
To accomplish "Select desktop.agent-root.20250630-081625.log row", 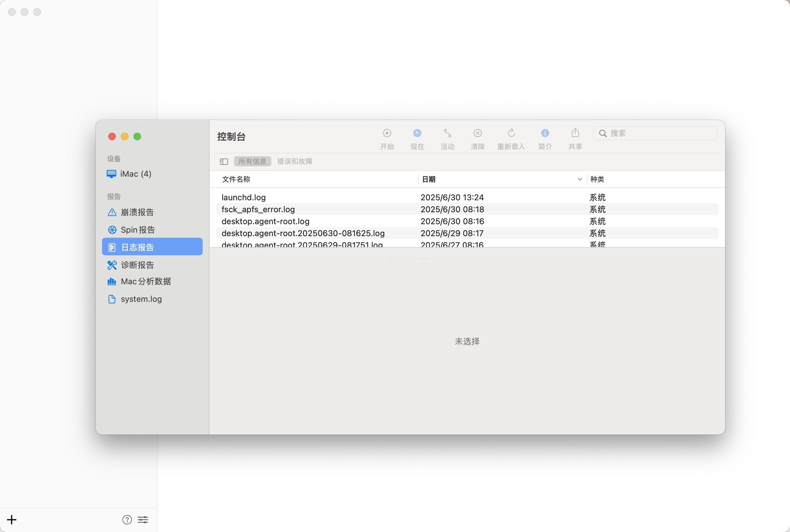I will click(x=467, y=233).
